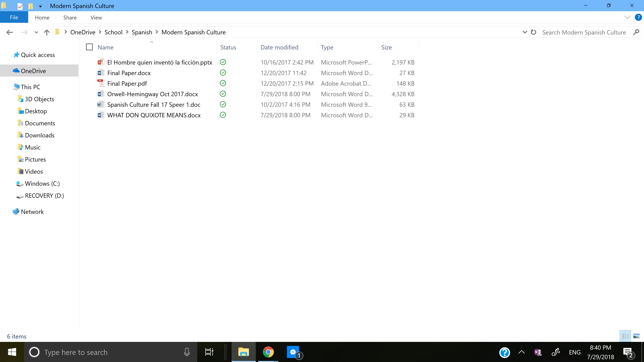Sort files by Date modified column
Screen dimensions: 644x362
(x=279, y=47)
